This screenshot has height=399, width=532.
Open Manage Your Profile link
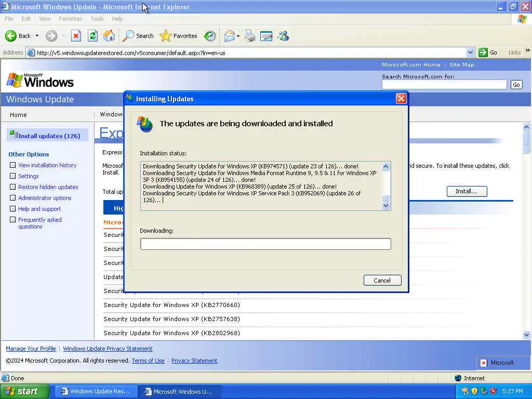[x=31, y=349]
